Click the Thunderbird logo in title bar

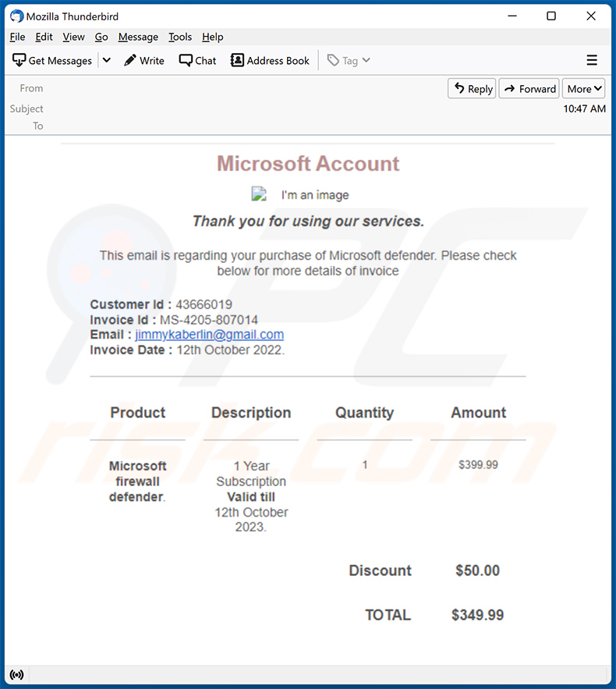click(x=16, y=16)
